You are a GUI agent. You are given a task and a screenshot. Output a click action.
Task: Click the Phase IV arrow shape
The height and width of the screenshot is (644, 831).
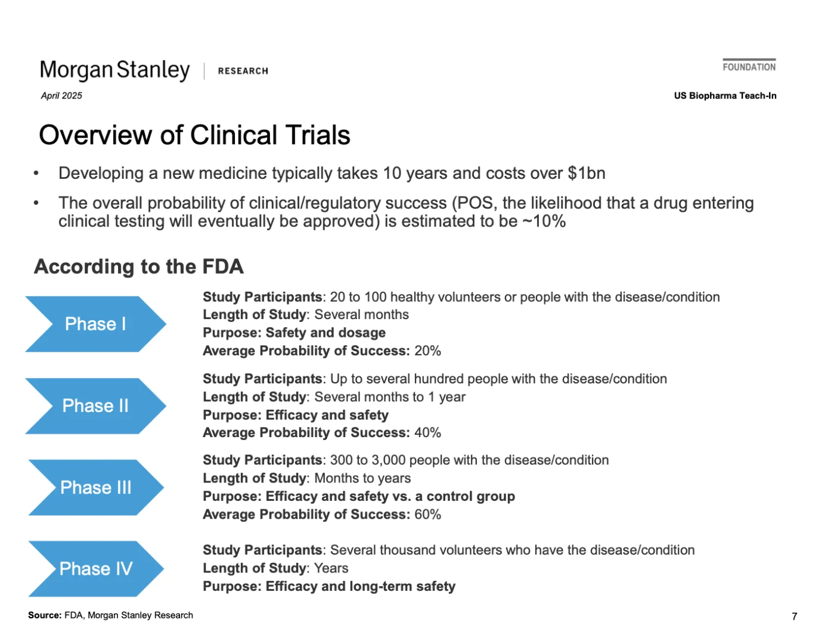(x=95, y=568)
